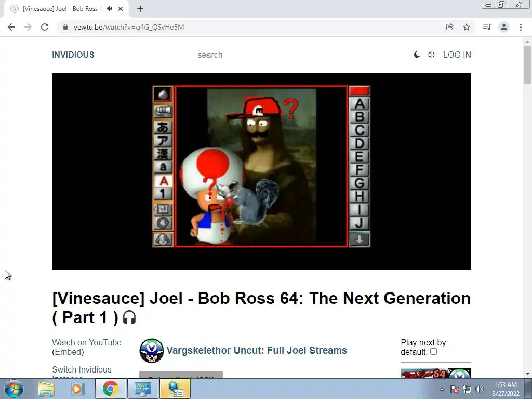Open Invidious preferences gear icon
This screenshot has height=399, width=532.
[431, 55]
